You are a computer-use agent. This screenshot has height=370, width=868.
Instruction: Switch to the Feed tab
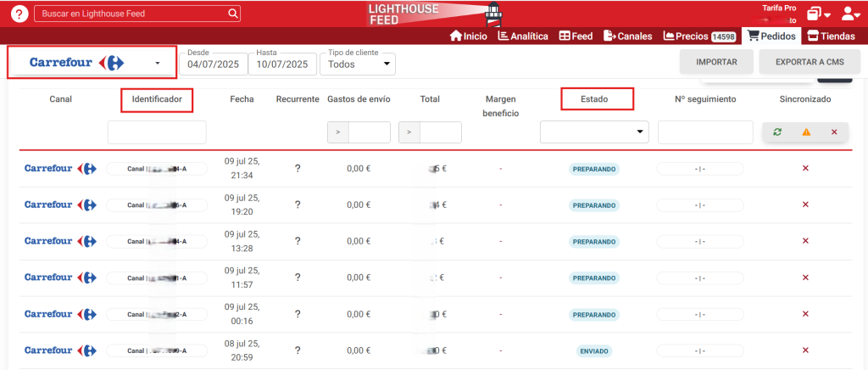pyautogui.click(x=576, y=36)
